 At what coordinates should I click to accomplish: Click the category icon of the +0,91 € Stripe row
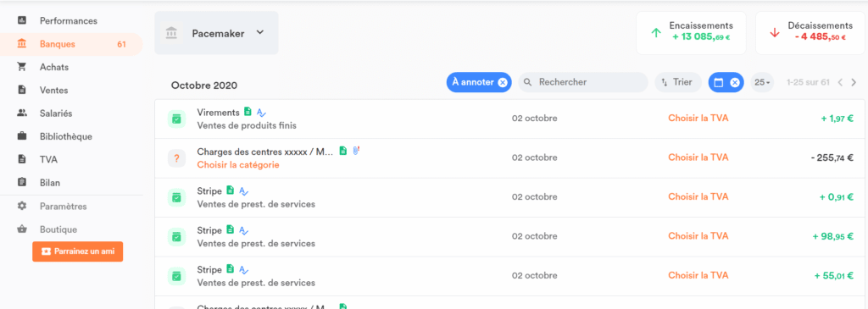tap(176, 197)
